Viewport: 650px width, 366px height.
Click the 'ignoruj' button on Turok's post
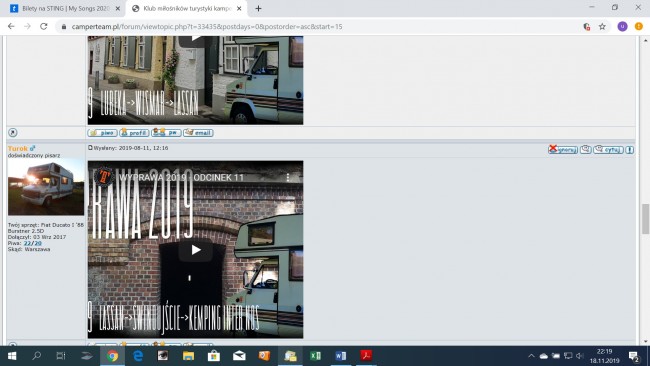(563, 150)
